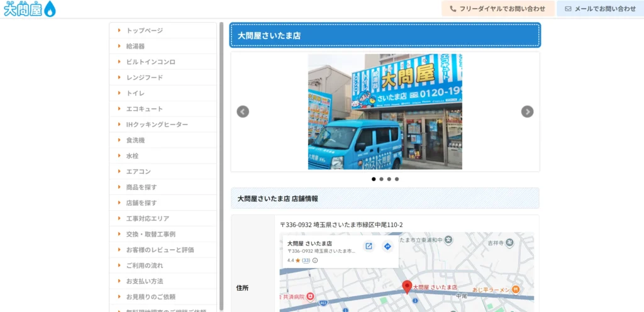Expand the エコキュート sidebar category

144,109
